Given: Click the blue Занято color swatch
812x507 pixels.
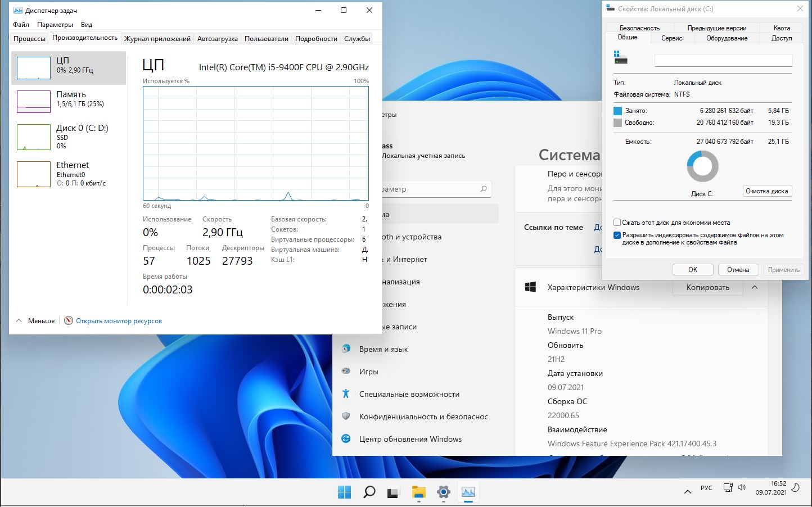Looking at the screenshot, I should [x=618, y=111].
